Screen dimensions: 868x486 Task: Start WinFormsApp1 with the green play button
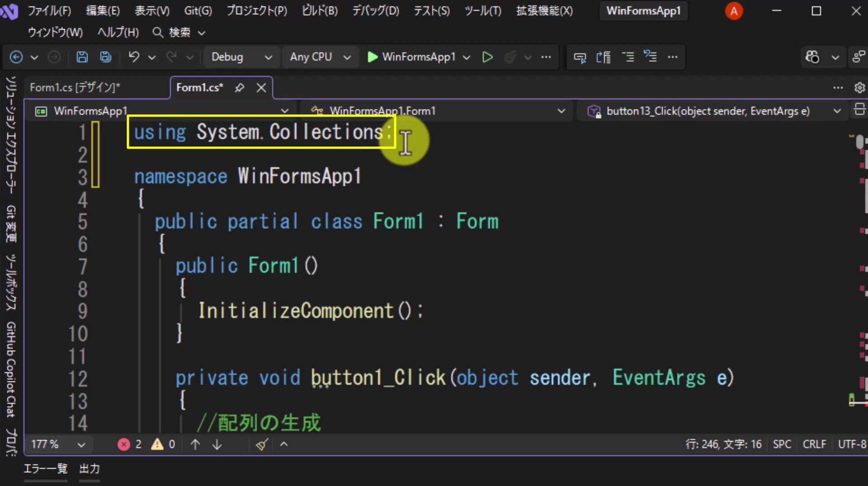411,57
